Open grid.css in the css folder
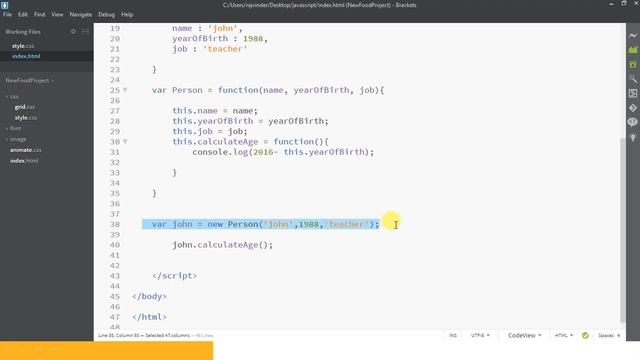 [x=25, y=107]
